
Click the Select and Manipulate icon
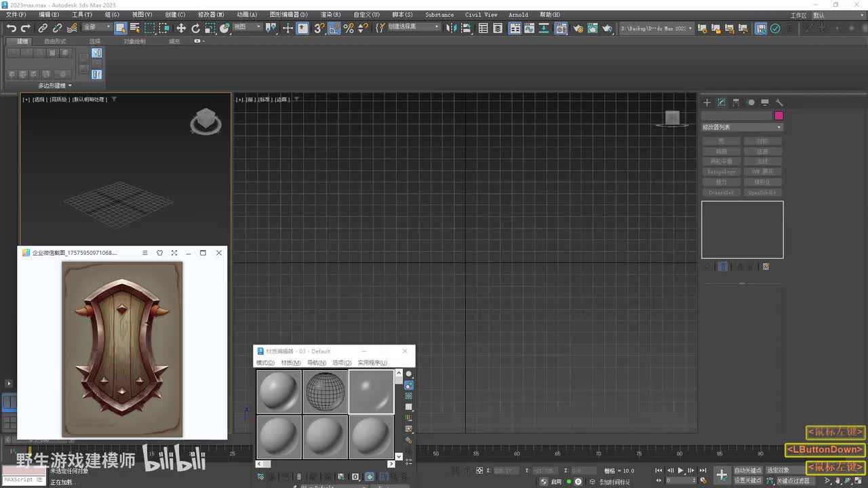coord(288,28)
